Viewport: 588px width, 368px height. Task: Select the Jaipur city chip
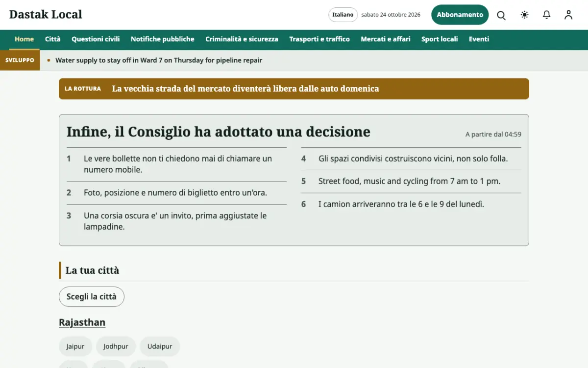coord(75,346)
